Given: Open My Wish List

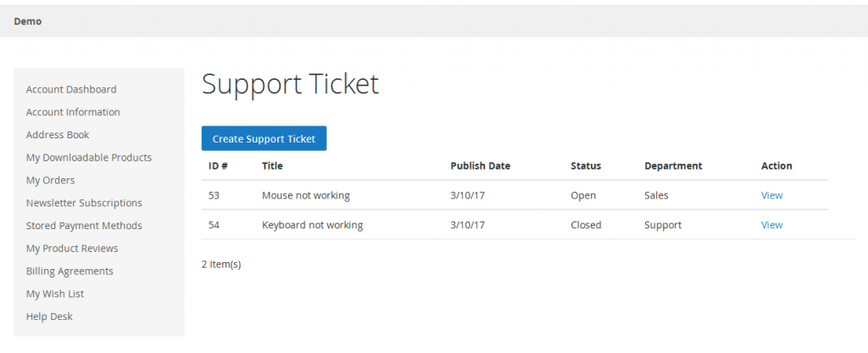Looking at the screenshot, I should point(55,294).
